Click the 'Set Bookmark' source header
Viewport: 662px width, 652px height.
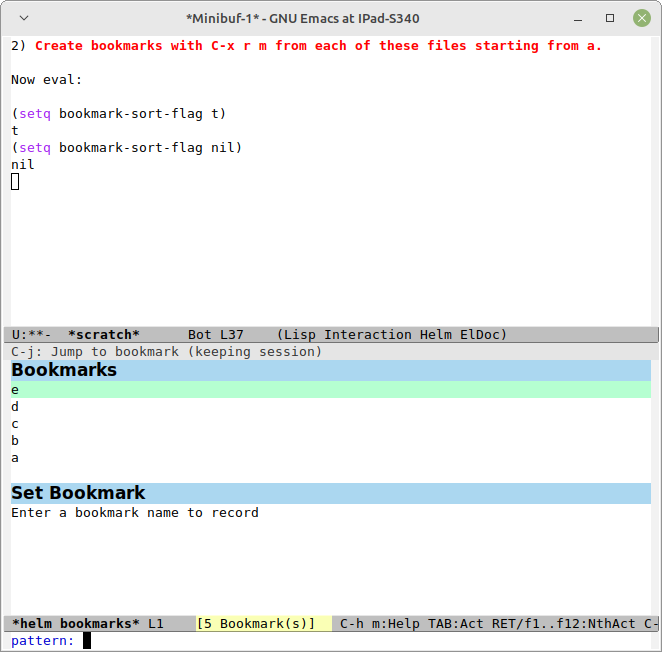(x=331, y=493)
